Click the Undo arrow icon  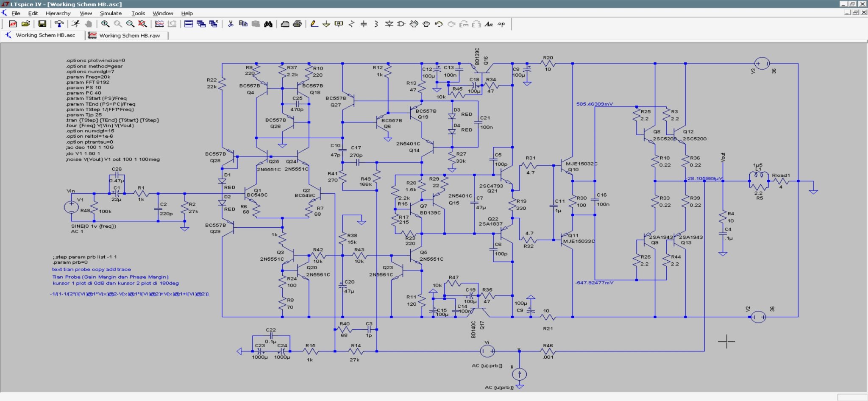pos(439,24)
